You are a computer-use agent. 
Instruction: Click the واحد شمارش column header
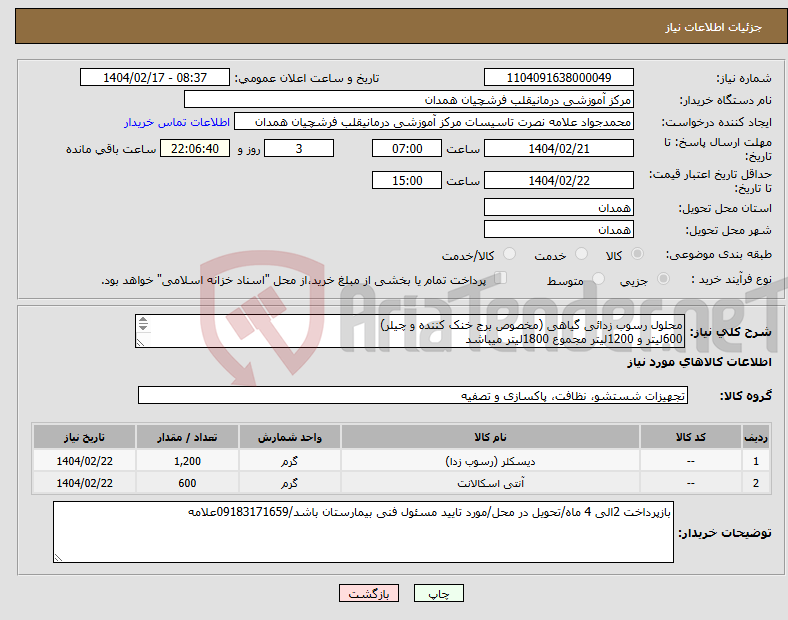tap(289, 437)
